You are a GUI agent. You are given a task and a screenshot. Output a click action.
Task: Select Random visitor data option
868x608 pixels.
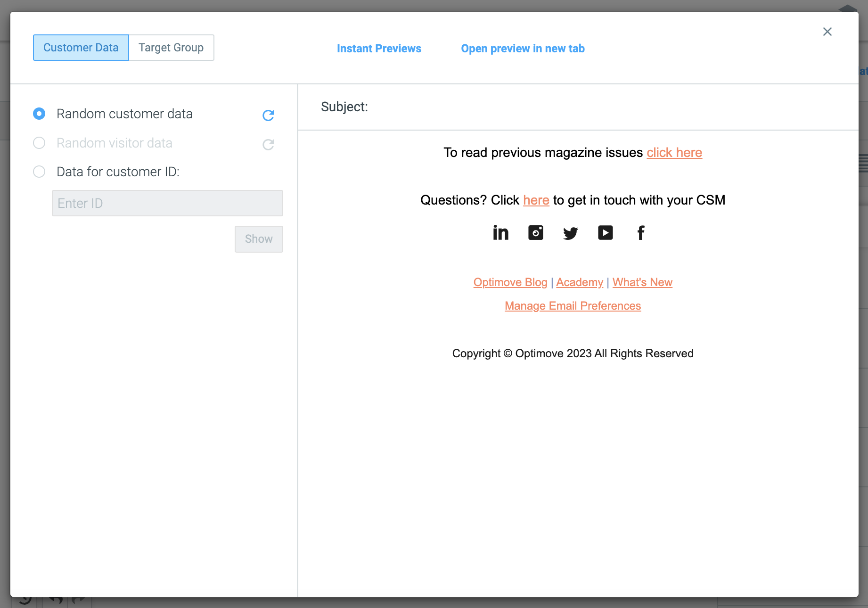tap(39, 143)
